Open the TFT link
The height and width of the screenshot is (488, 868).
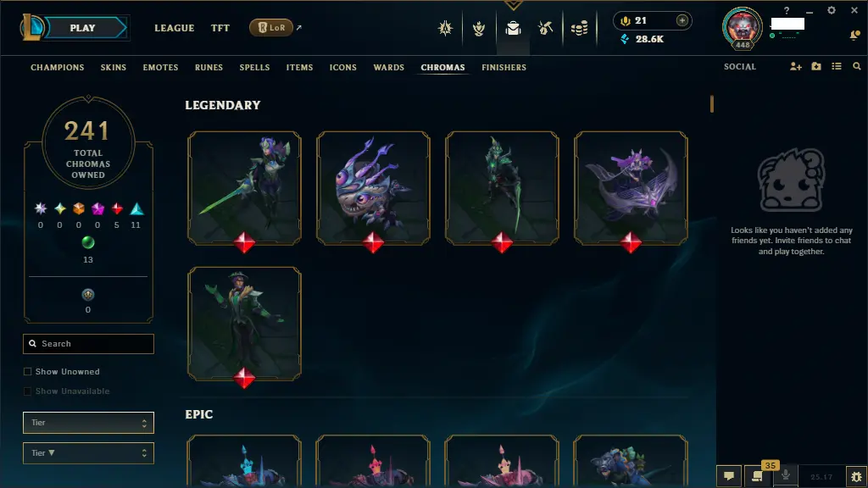[x=220, y=28]
